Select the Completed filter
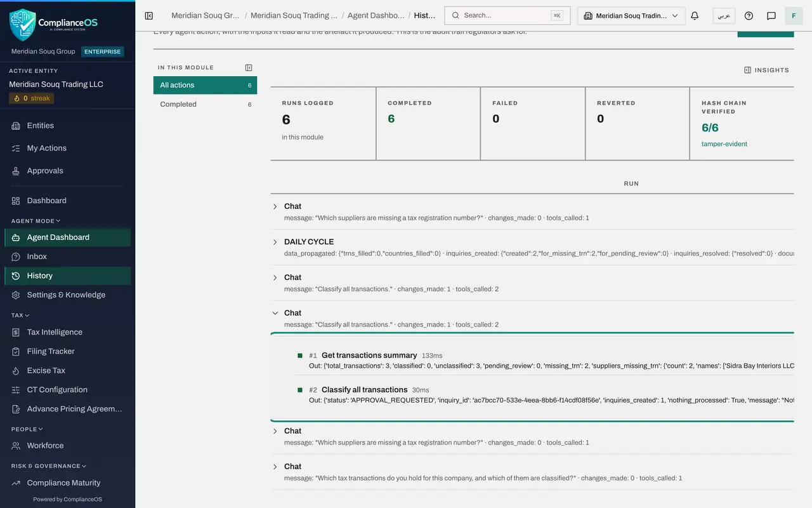This screenshot has width=812, height=508. click(x=205, y=104)
